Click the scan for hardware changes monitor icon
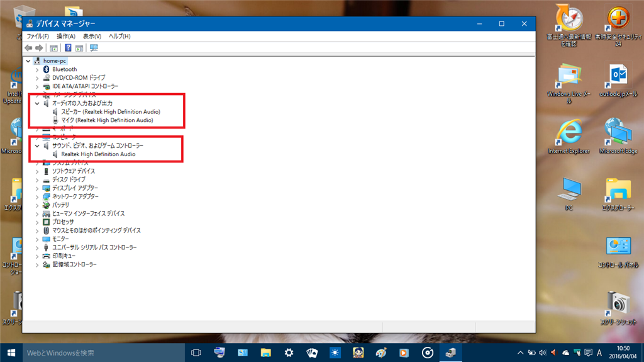The image size is (644, 362). (x=94, y=48)
